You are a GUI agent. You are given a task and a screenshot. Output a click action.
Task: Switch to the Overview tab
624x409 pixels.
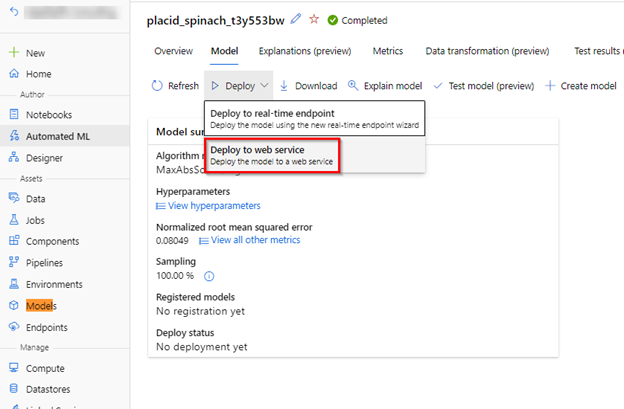pos(173,50)
